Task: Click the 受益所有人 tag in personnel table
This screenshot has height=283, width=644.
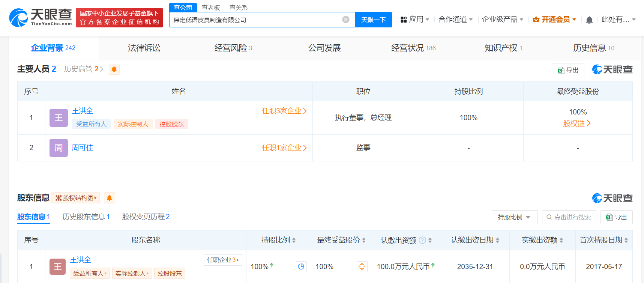Action: (x=91, y=124)
